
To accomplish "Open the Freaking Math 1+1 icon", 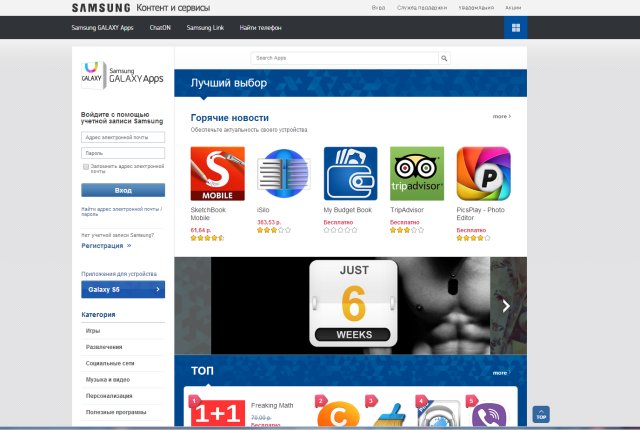I will [x=218, y=413].
